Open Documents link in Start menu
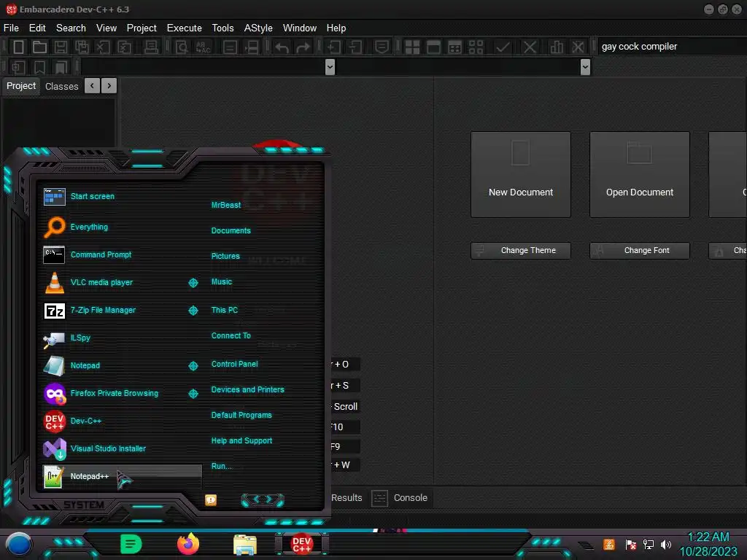 pyautogui.click(x=231, y=230)
